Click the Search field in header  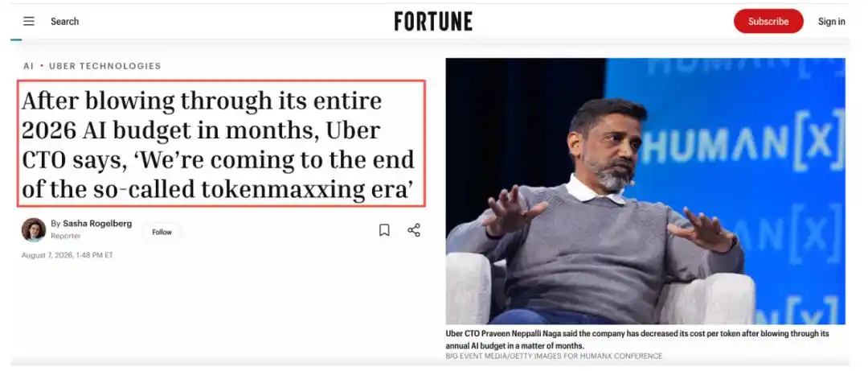click(x=65, y=21)
